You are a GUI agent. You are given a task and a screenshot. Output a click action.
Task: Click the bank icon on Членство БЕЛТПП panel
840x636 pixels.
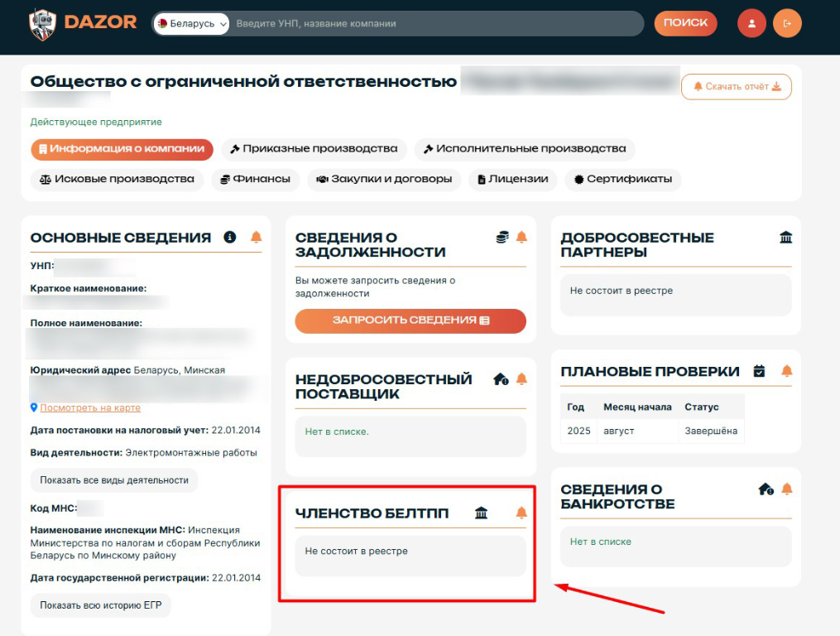click(481, 513)
